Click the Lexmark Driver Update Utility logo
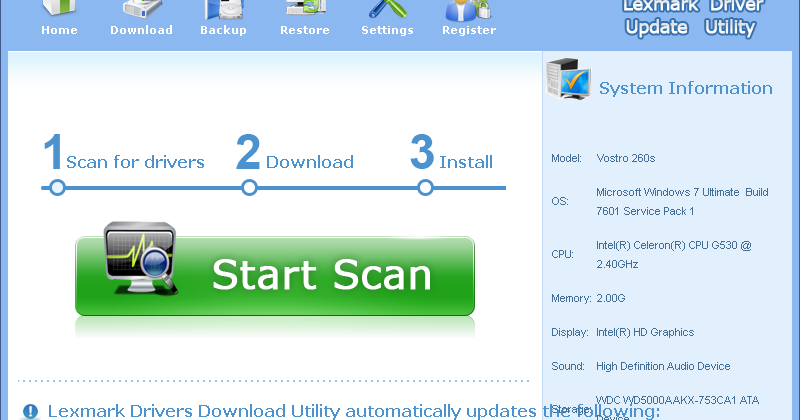The width and height of the screenshot is (800, 420). point(692,18)
